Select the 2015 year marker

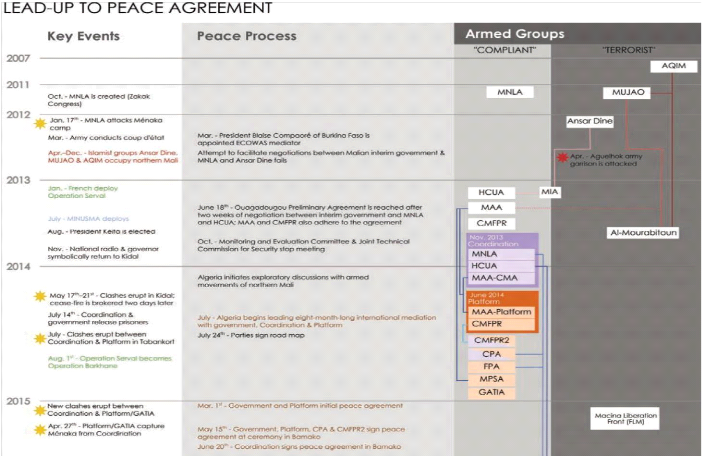click(x=18, y=401)
